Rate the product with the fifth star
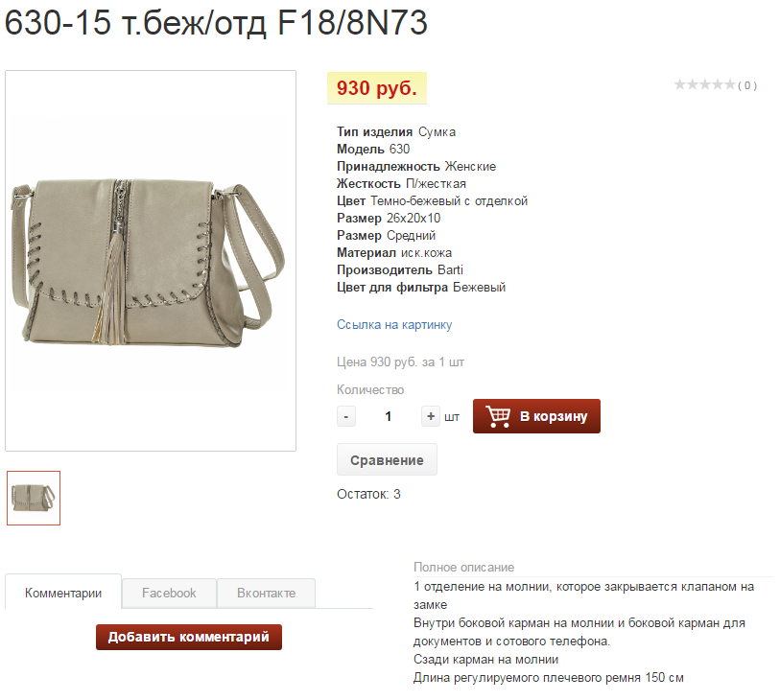This screenshot has height=700, width=780. 730,84
